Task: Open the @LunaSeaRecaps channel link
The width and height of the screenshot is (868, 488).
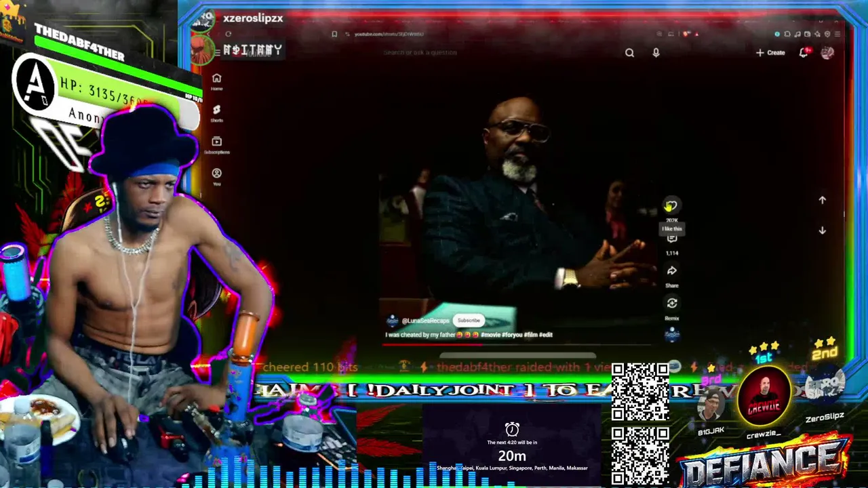Action: tap(425, 321)
